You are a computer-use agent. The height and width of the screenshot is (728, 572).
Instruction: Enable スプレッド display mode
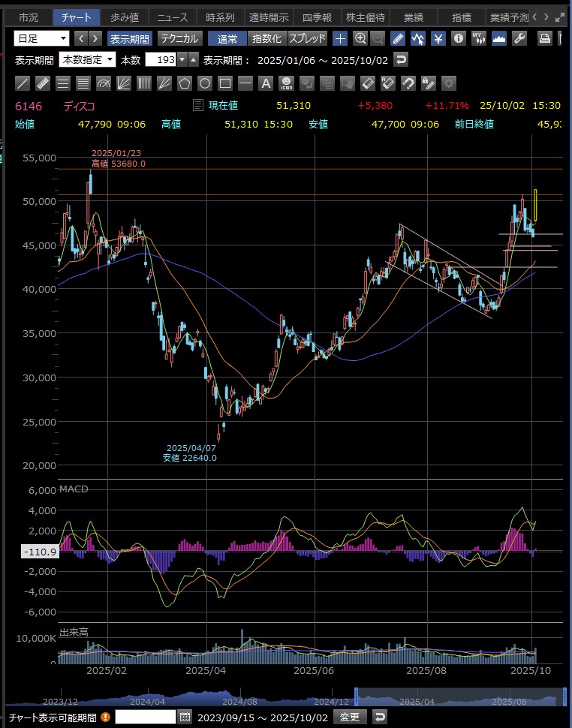[307, 38]
